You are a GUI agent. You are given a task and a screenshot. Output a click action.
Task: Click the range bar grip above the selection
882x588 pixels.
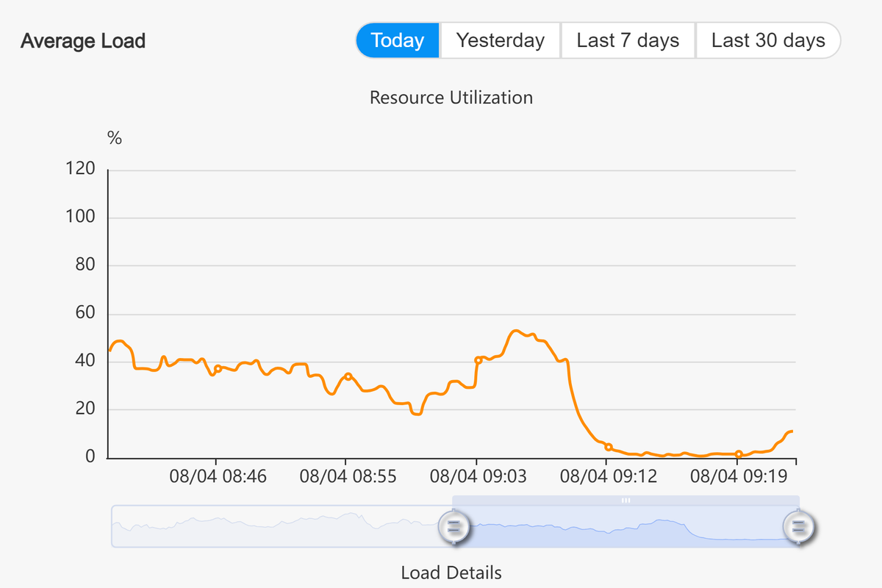coord(625,500)
